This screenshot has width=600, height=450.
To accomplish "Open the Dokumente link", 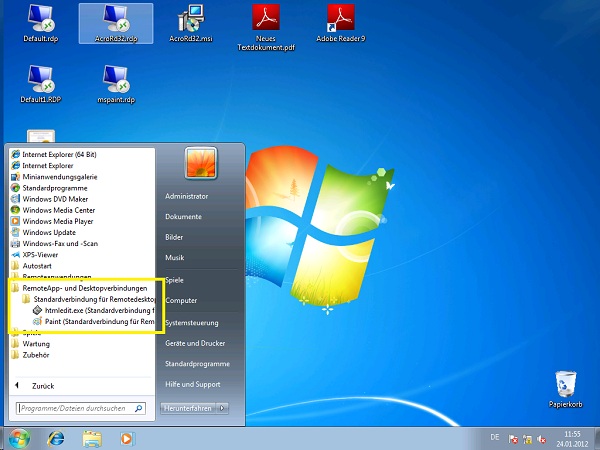I will click(183, 217).
